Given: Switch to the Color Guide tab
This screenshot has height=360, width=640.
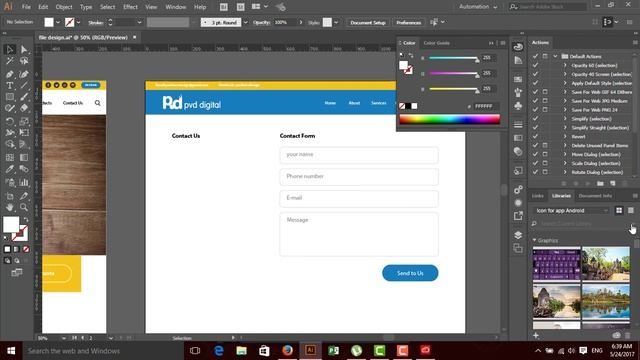Looking at the screenshot, I should 436,43.
